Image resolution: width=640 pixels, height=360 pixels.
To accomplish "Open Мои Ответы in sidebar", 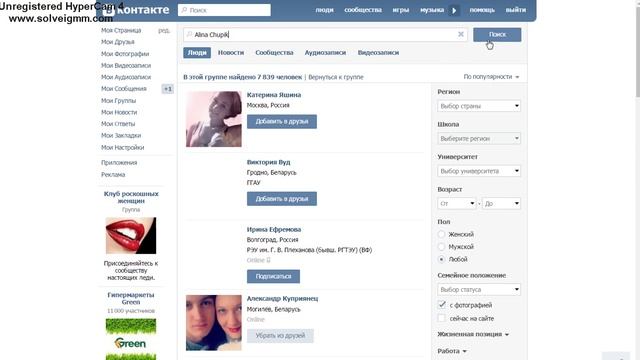I will point(118,124).
